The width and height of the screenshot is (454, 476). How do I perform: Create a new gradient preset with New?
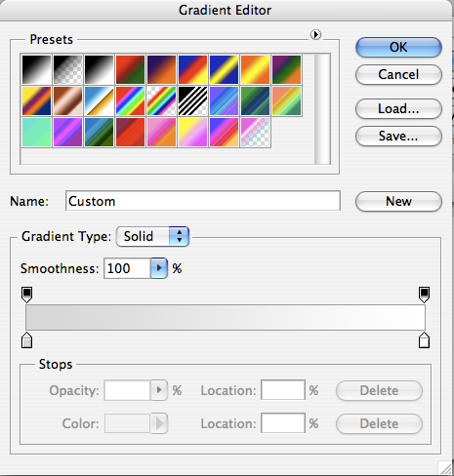(x=398, y=201)
